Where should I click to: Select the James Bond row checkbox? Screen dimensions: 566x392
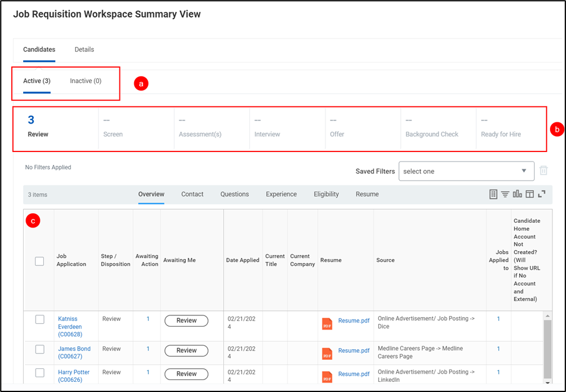[x=40, y=349]
